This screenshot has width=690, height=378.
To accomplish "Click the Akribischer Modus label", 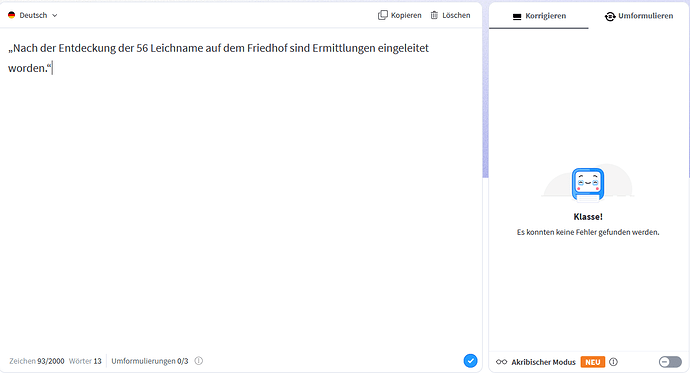I will tap(543, 362).
